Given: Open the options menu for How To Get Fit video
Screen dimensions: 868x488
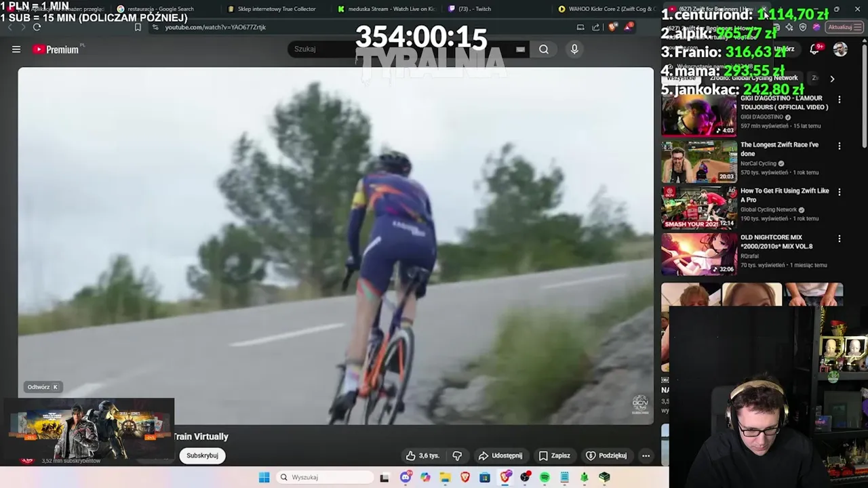Looking at the screenshot, I should pos(840,192).
